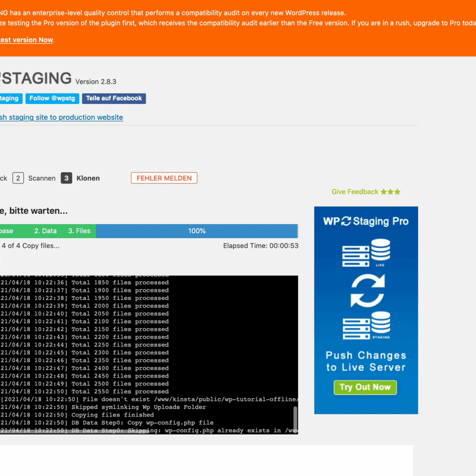
Task: Click log line 'DB Data Step0: Copy wp-config.php file'
Action: [142, 423]
